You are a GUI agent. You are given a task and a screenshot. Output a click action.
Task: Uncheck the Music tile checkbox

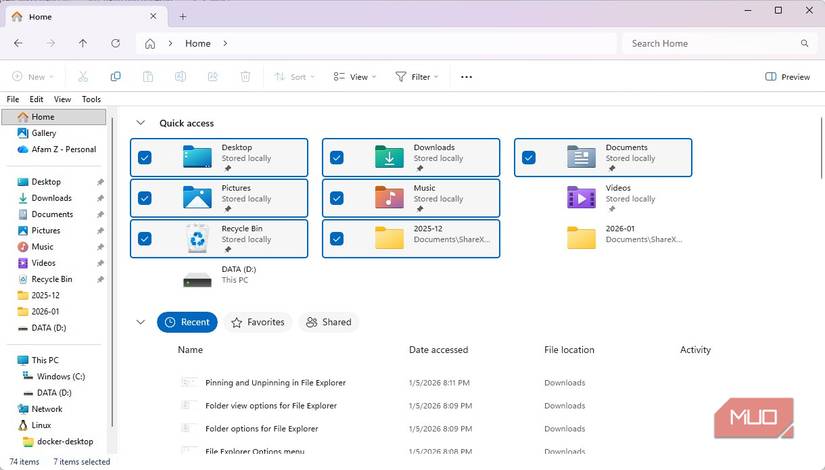point(337,198)
